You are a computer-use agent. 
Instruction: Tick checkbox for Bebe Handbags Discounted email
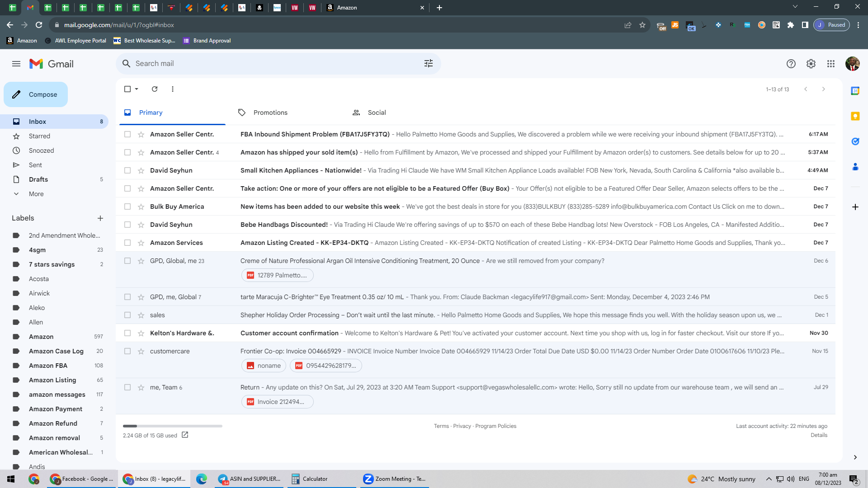point(127,225)
